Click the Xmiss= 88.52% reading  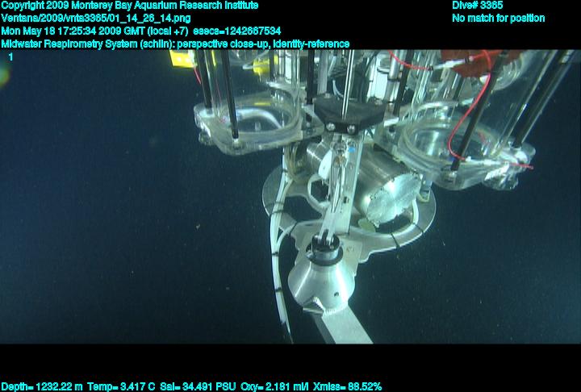tap(347, 387)
